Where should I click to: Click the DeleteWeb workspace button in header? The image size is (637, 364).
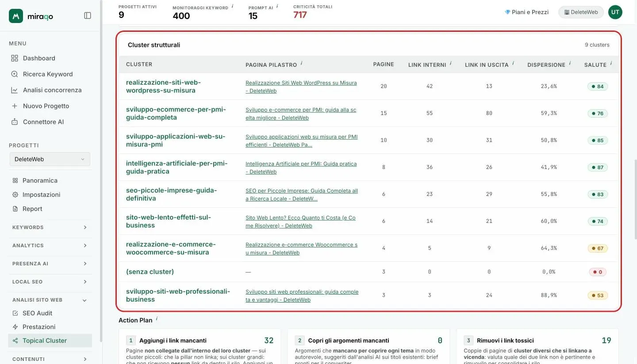(581, 12)
